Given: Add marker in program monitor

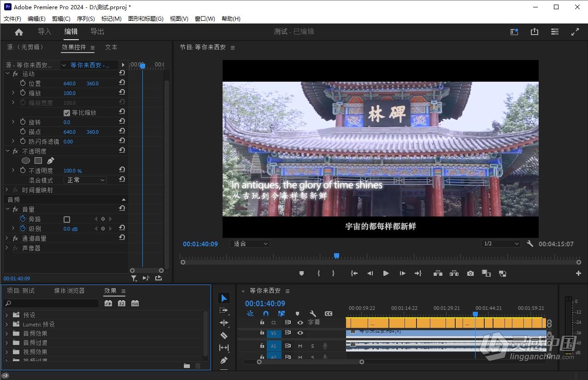Looking at the screenshot, I should (301, 273).
